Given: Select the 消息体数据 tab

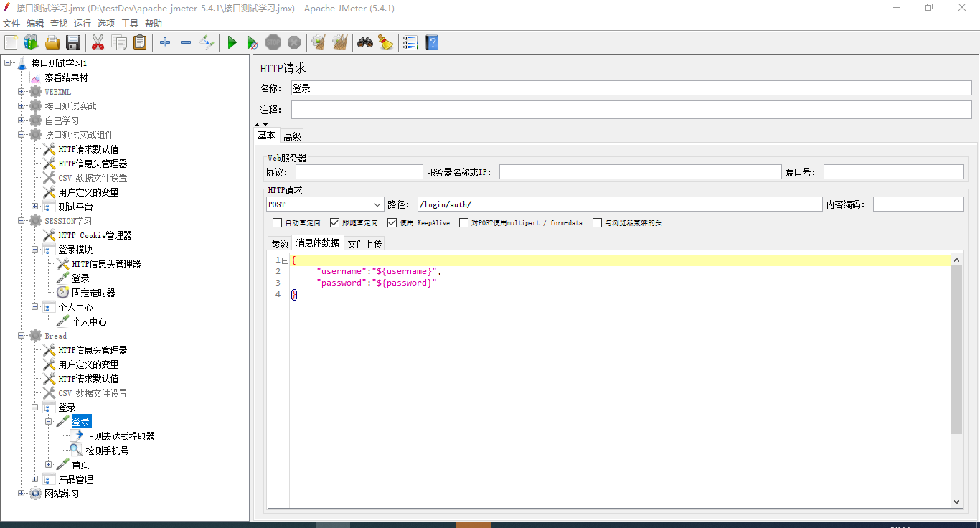Looking at the screenshot, I should click(318, 243).
